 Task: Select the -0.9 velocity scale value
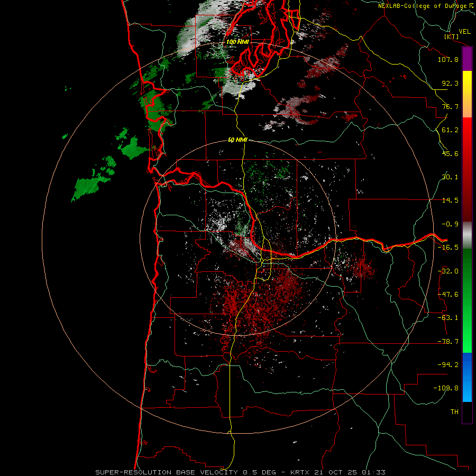(450, 224)
